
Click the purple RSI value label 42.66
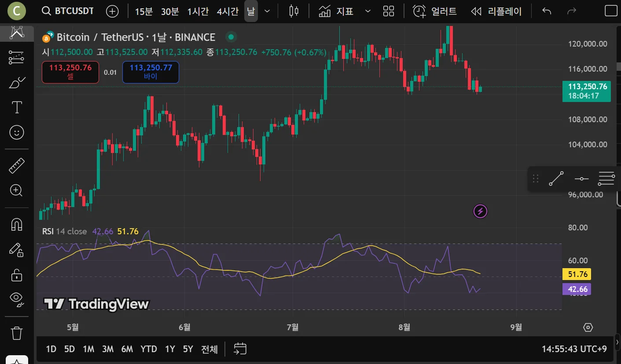577,289
